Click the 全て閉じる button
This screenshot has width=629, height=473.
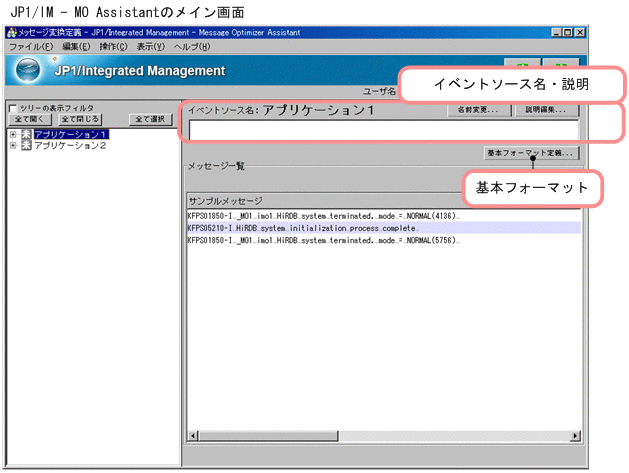(x=80, y=119)
